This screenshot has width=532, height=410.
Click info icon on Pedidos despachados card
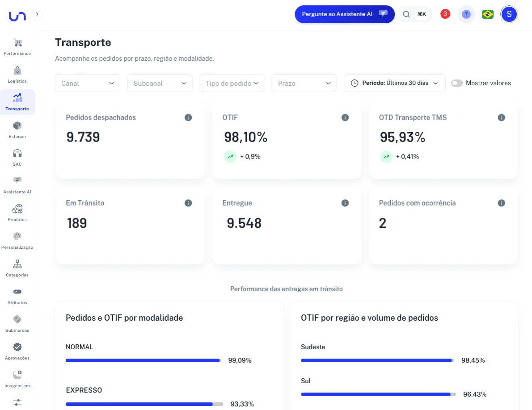click(188, 117)
